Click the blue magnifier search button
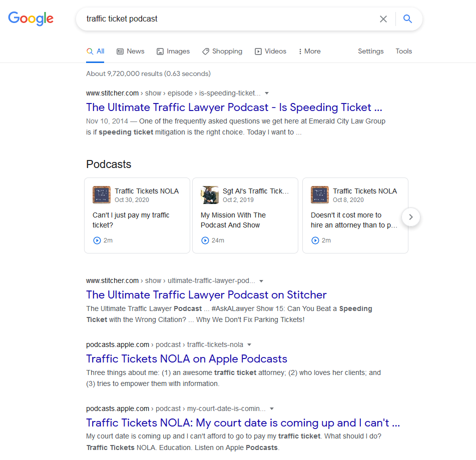Viewport: 476px width, 460px height. (407, 19)
